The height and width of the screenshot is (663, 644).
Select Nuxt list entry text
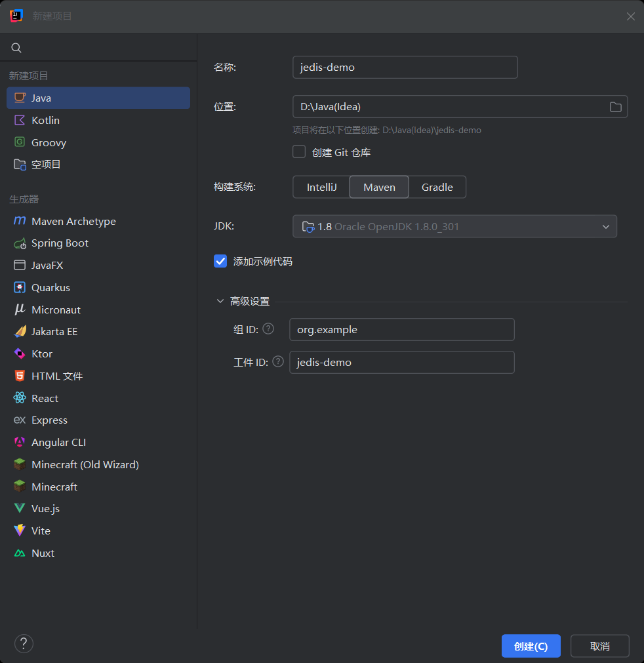coord(43,553)
